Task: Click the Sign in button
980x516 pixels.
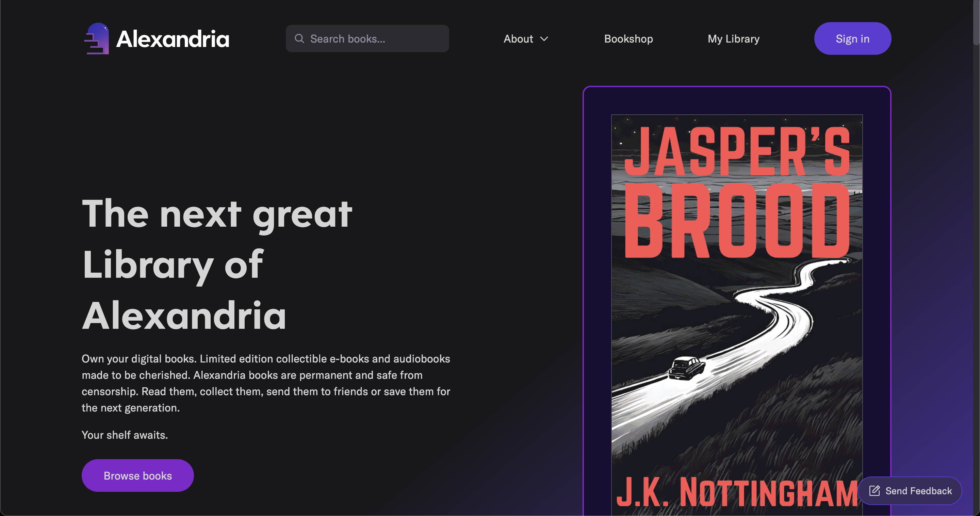Action: click(852, 38)
